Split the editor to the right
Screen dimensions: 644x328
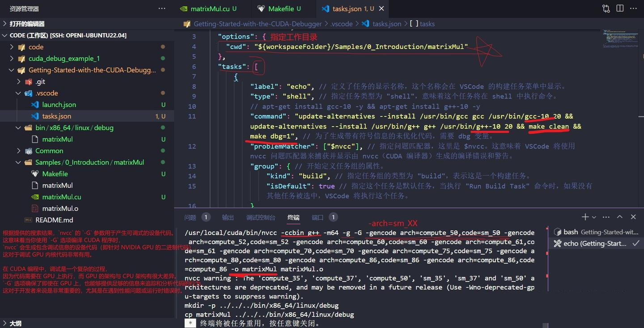620,9
